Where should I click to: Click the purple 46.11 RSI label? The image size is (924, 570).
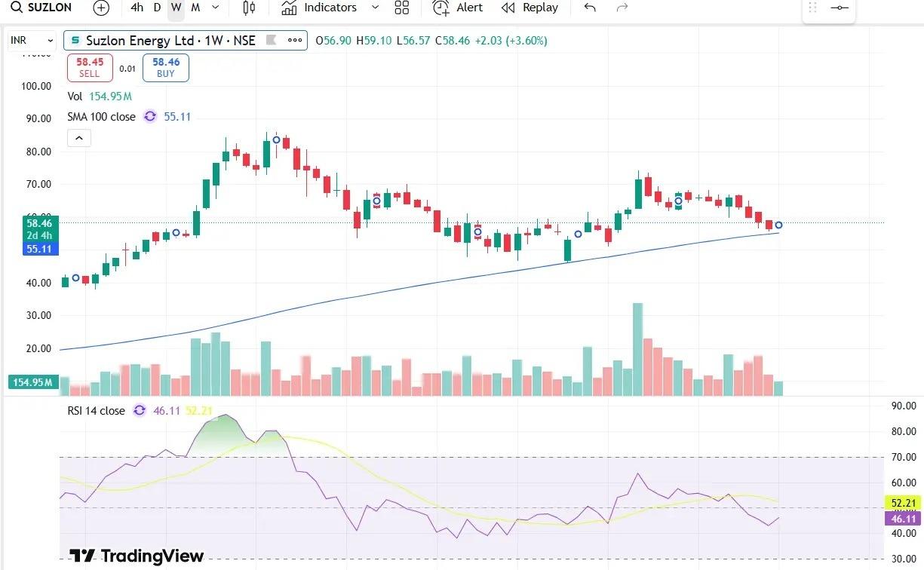tap(902, 519)
